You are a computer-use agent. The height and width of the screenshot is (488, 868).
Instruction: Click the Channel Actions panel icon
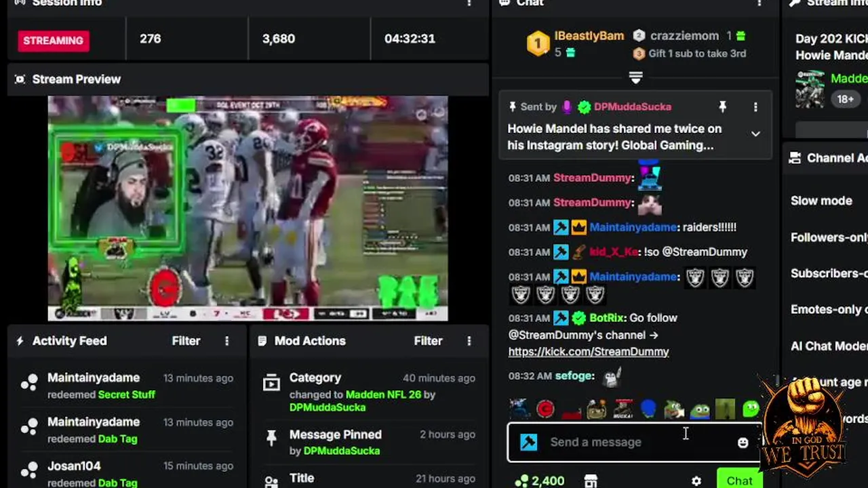coord(795,158)
